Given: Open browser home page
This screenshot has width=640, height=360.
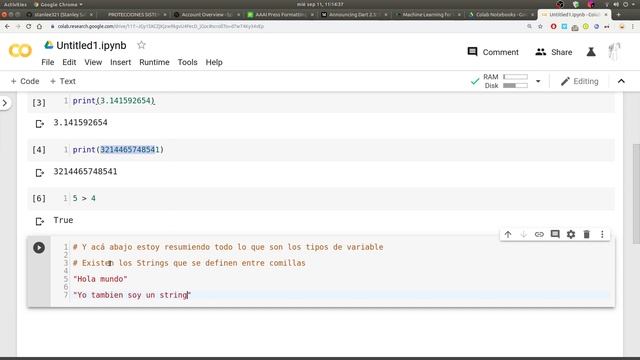Looking at the screenshot, I should click(39, 26).
